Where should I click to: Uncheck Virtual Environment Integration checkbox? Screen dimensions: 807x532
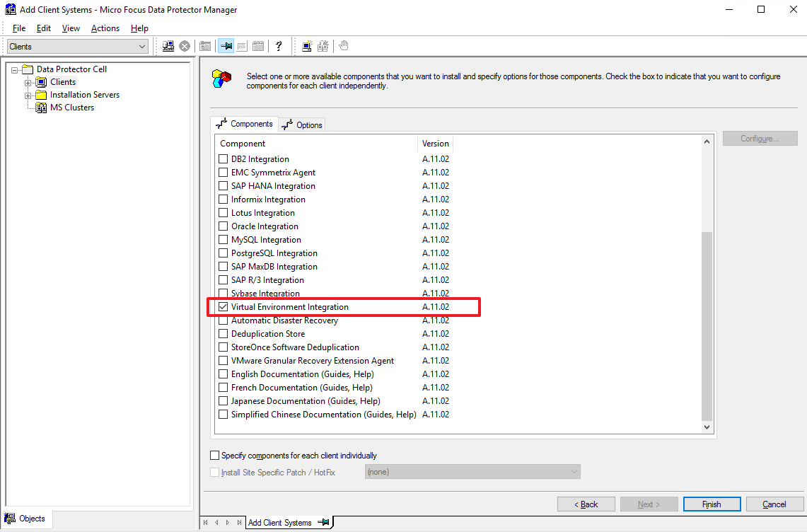click(x=223, y=306)
